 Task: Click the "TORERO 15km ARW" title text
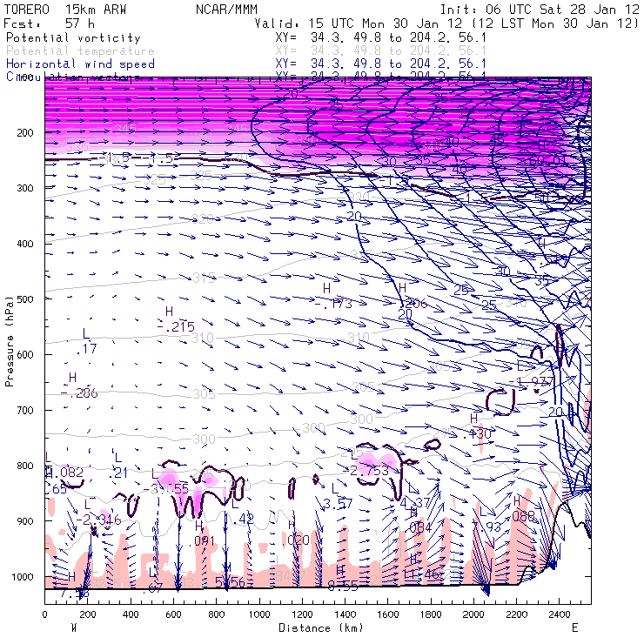[65, 9]
